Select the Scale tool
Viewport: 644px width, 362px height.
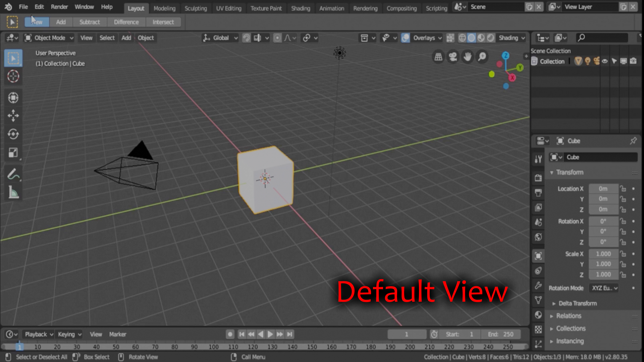click(x=13, y=153)
